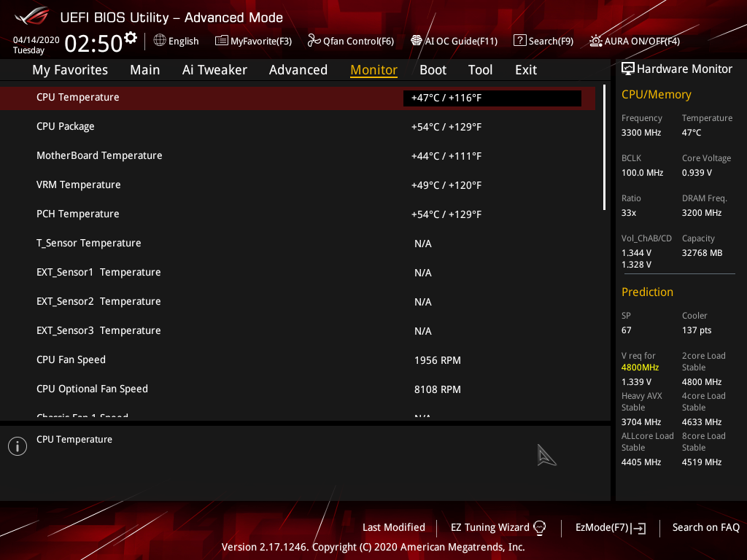Screen dimensions: 747x560
Task: Select the Monitor tab
Action: (x=374, y=70)
